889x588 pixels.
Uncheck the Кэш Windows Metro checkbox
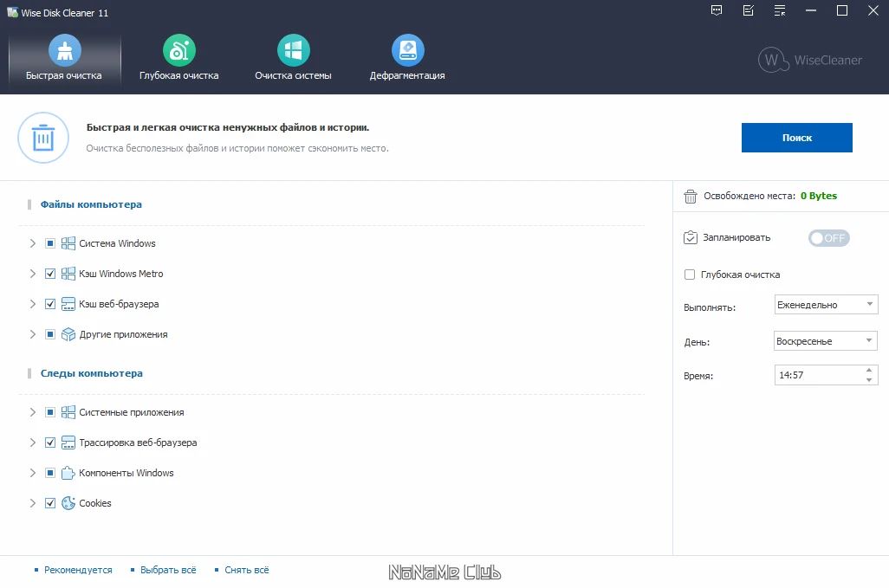pos(50,274)
